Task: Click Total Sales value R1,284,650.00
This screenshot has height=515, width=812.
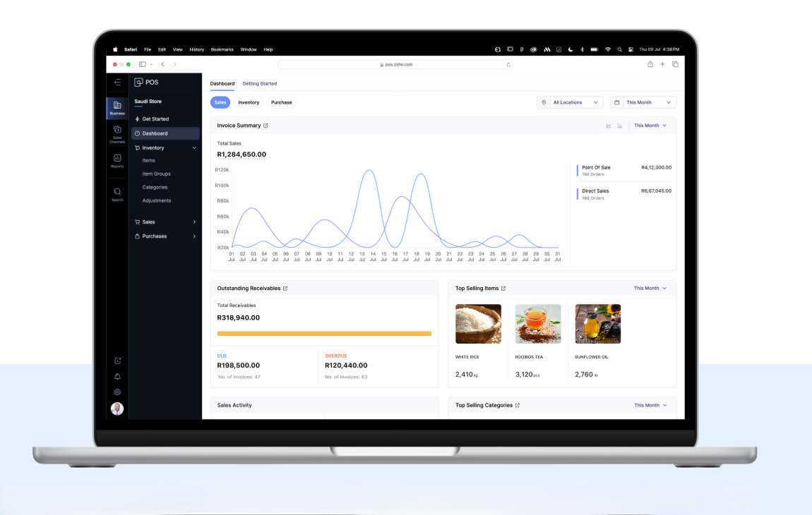Action: pos(241,154)
